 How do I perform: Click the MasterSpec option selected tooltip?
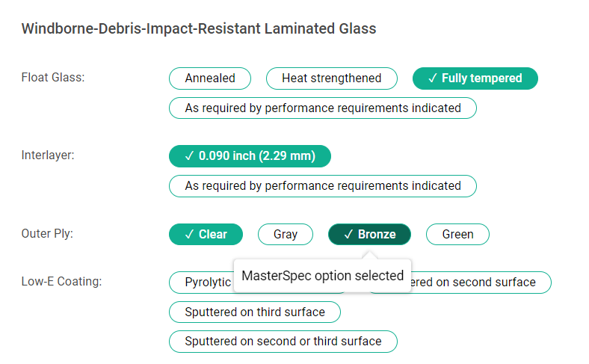pyautogui.click(x=322, y=275)
